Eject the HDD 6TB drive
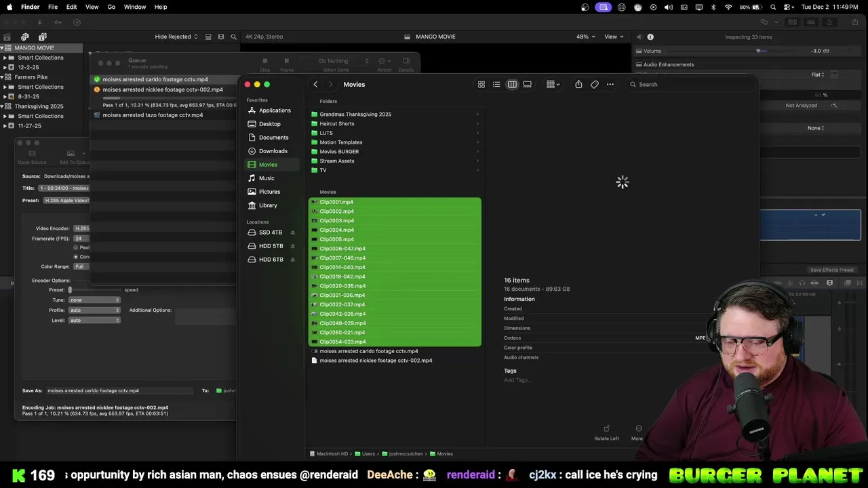The image size is (868, 488). click(292, 260)
